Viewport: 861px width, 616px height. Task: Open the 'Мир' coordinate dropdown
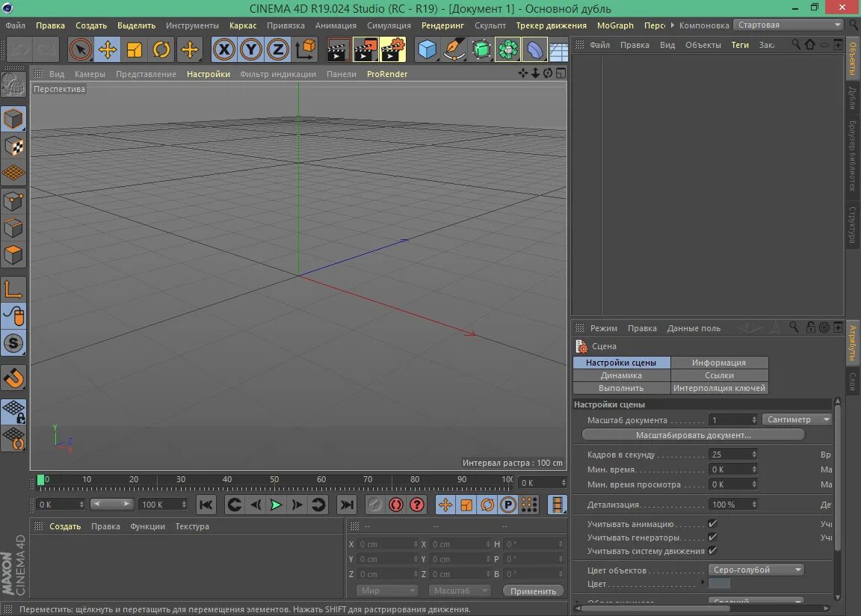[386, 591]
